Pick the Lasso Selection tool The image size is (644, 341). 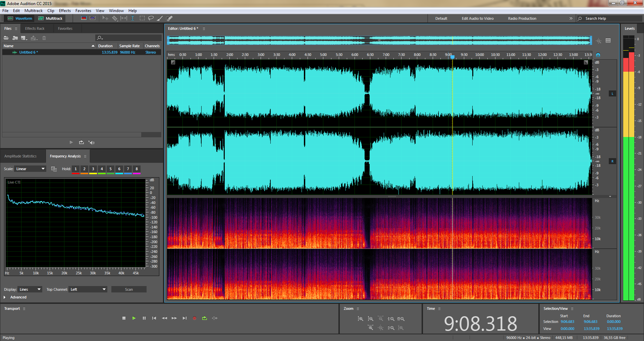click(x=151, y=18)
